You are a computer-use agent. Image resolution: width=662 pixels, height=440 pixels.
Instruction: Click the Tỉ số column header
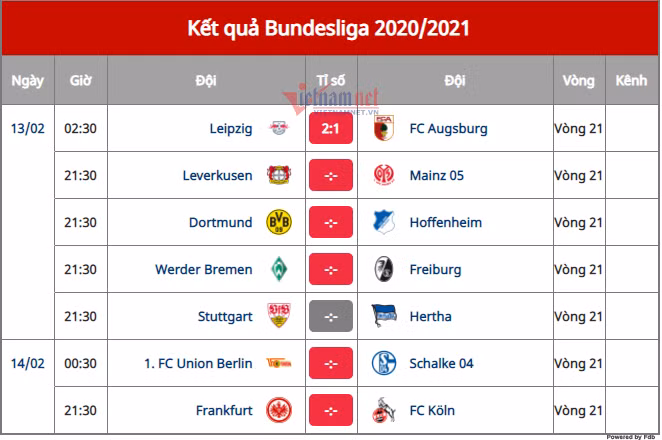[331, 80]
